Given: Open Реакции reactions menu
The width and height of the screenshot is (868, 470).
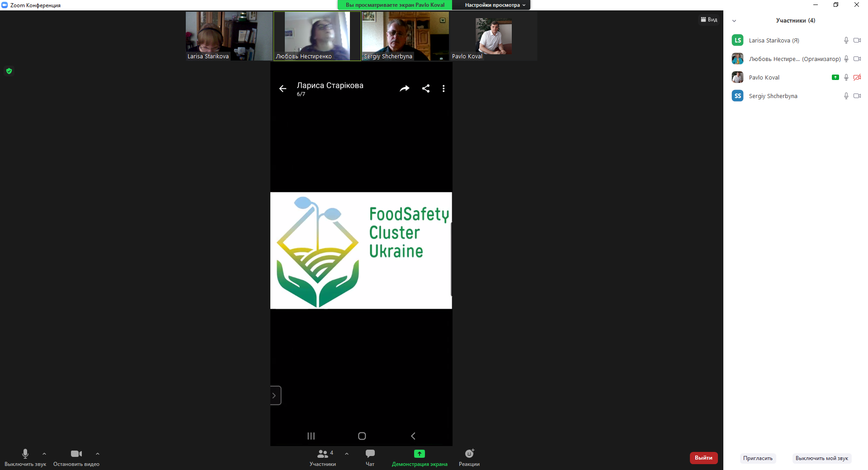Looking at the screenshot, I should (469, 457).
